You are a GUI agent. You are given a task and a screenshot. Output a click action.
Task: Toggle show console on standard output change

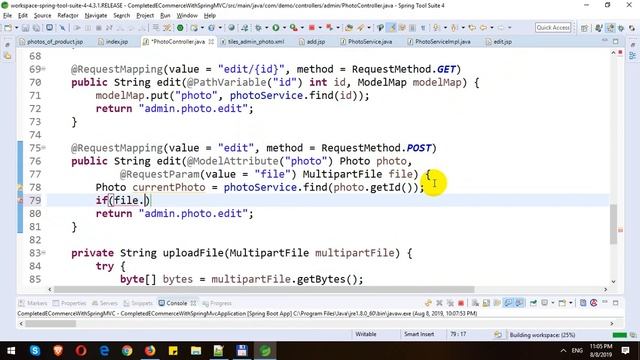[508, 303]
